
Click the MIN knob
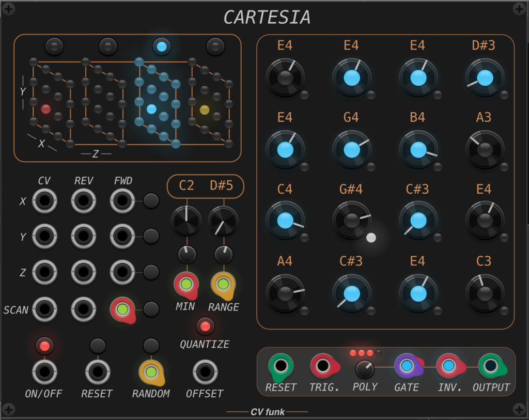186,221
